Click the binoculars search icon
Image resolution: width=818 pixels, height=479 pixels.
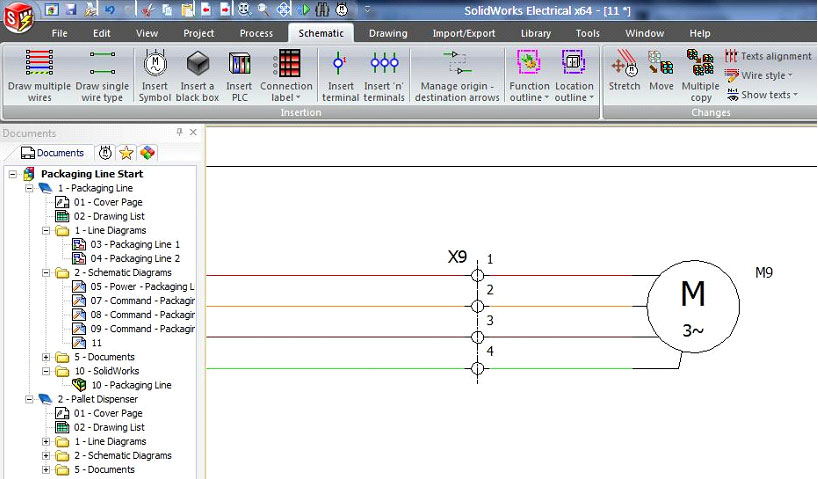click(x=322, y=9)
